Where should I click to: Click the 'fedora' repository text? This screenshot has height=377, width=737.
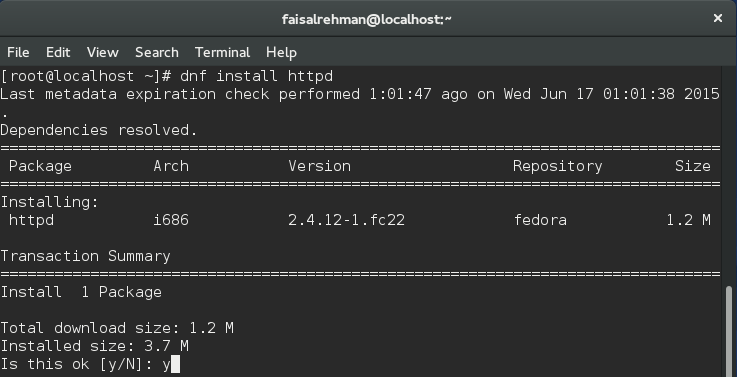click(540, 220)
